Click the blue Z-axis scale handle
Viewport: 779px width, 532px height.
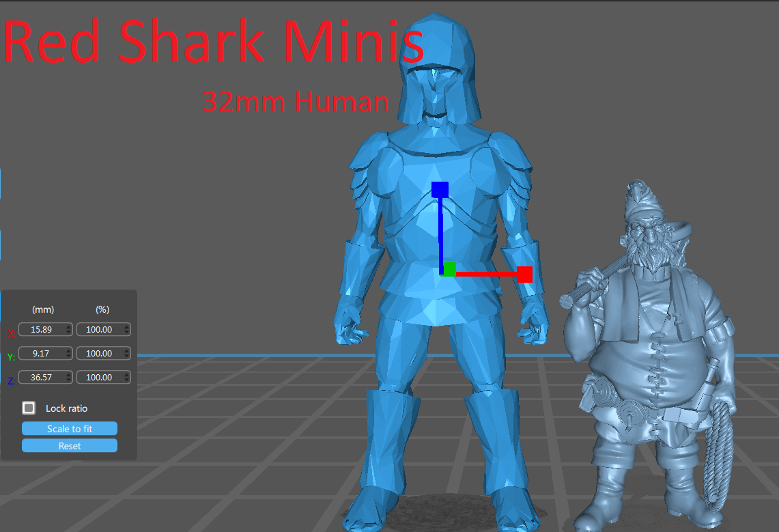pyautogui.click(x=440, y=190)
